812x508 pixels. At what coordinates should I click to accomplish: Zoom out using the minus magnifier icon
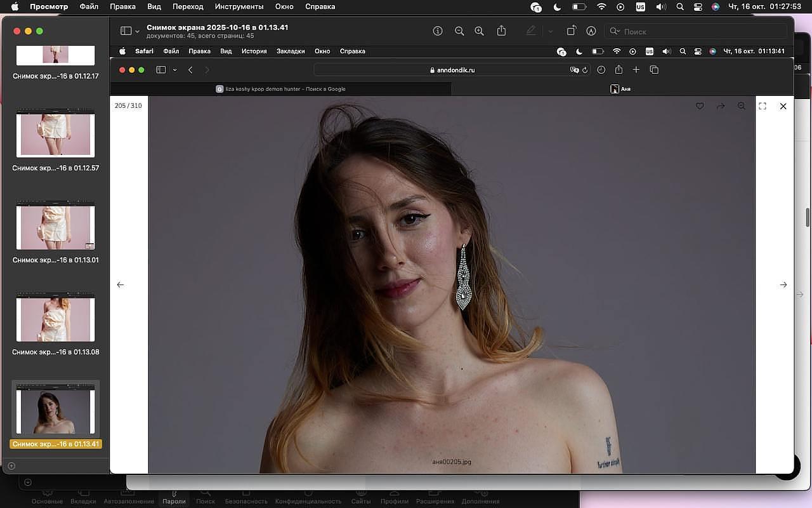[x=459, y=31]
